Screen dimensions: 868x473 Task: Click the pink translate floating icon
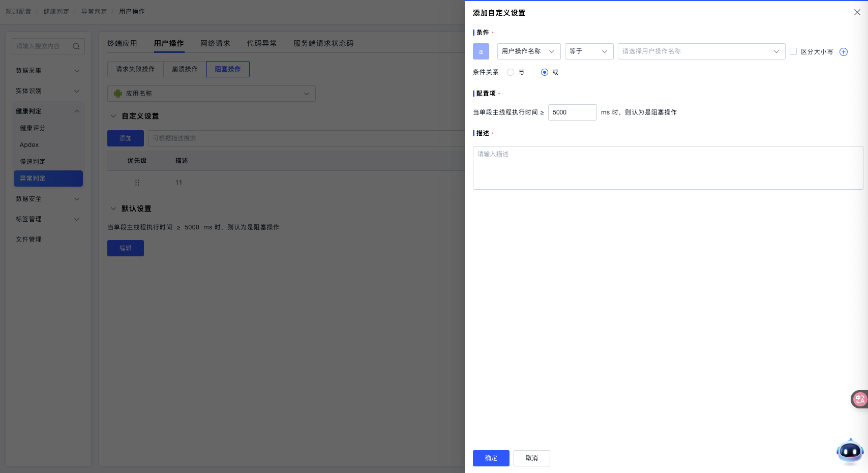859,399
